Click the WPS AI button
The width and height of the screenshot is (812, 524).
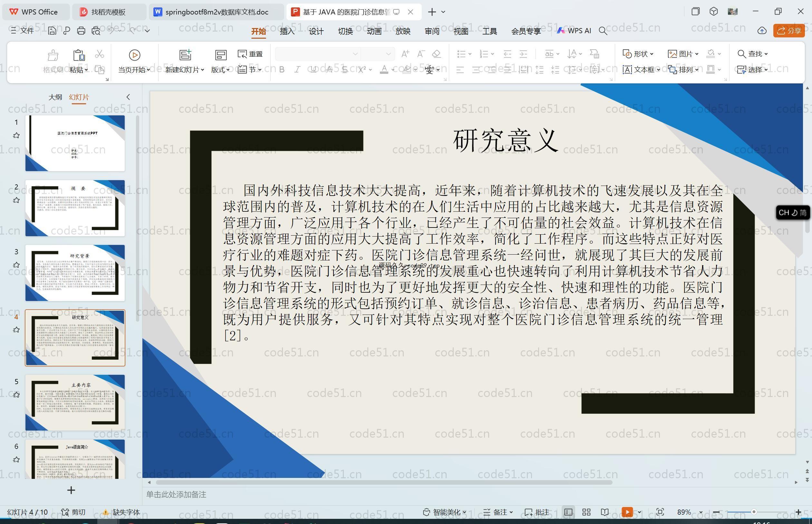574,31
